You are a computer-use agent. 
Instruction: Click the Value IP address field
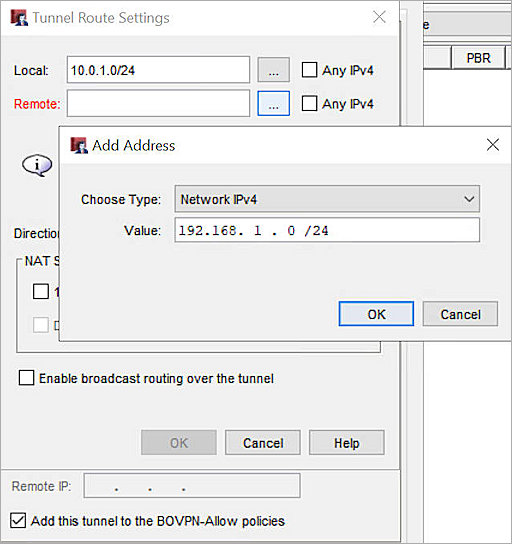coord(327,230)
